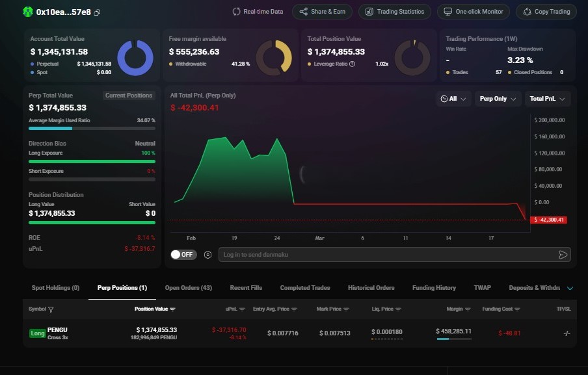Click the green wallet avatar icon

pos(27,12)
